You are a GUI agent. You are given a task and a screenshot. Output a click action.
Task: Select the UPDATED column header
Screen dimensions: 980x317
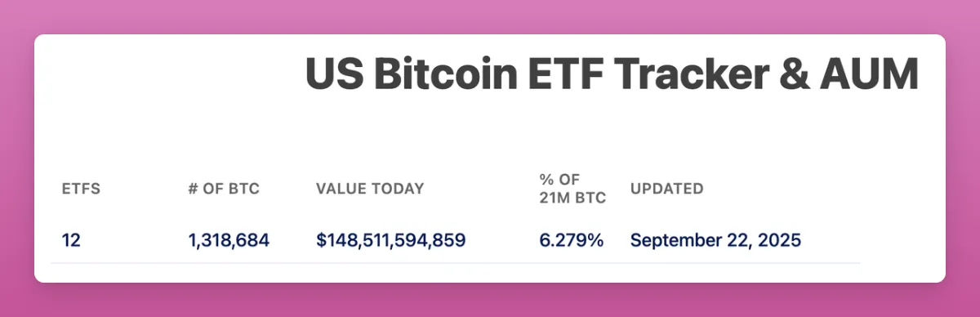[666, 189]
